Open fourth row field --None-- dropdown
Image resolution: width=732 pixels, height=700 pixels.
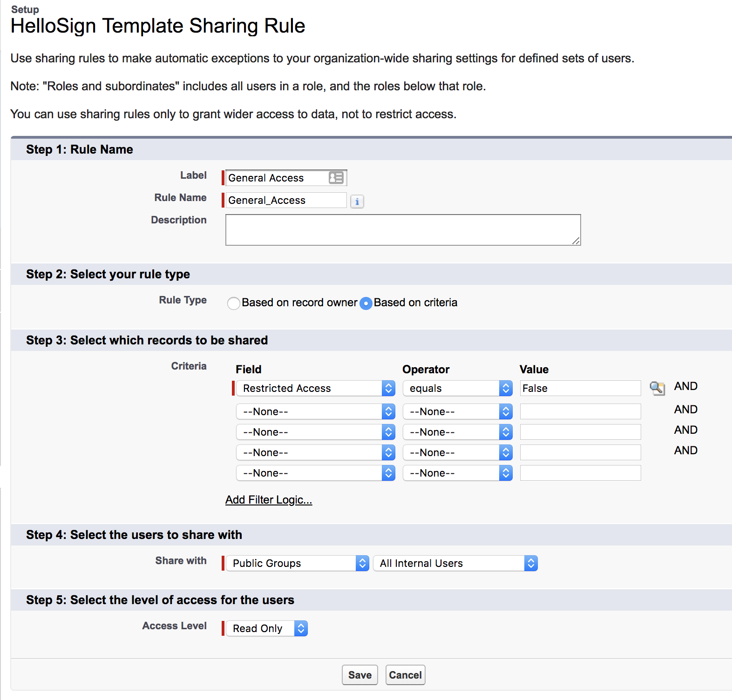coord(316,452)
